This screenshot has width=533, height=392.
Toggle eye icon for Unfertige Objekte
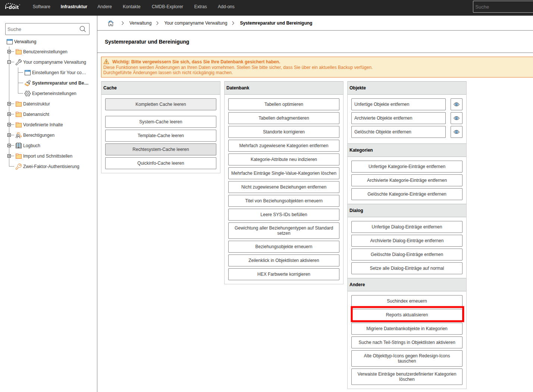pos(457,104)
